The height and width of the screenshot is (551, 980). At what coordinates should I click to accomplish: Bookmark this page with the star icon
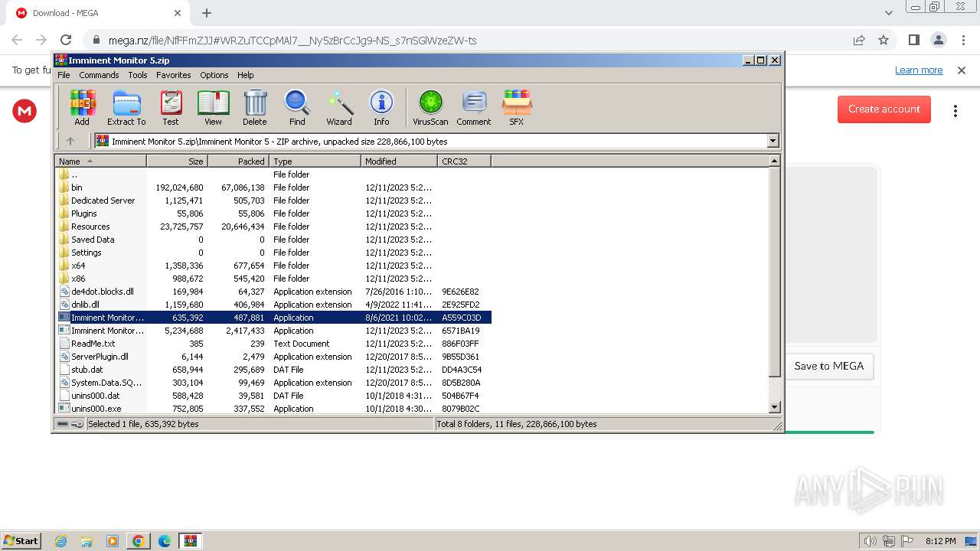click(884, 40)
